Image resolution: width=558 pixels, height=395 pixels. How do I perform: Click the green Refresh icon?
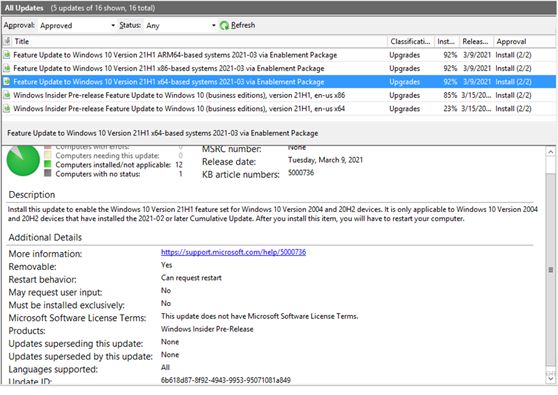(x=224, y=26)
